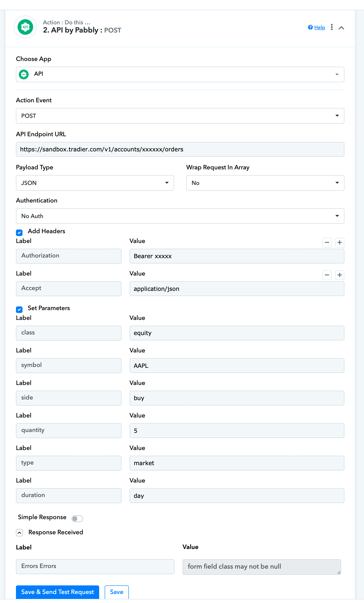Add a header row after Authorization
Screen dimensions: 364x603
(x=339, y=243)
